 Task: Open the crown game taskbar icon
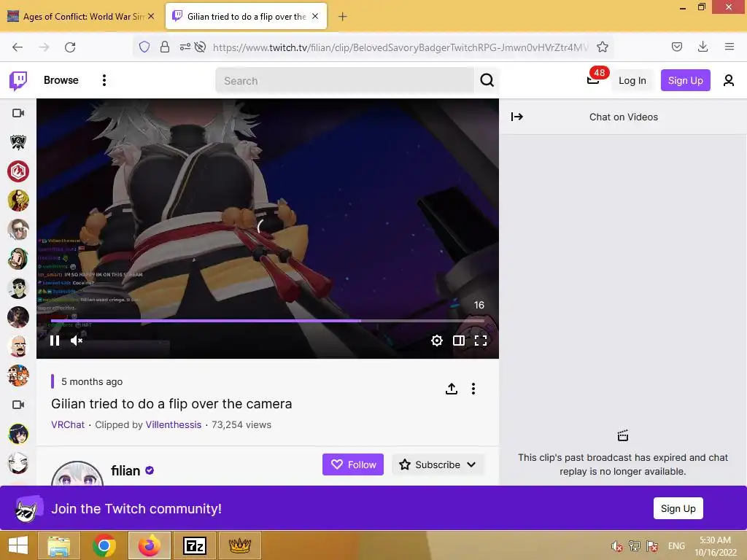[240, 545]
